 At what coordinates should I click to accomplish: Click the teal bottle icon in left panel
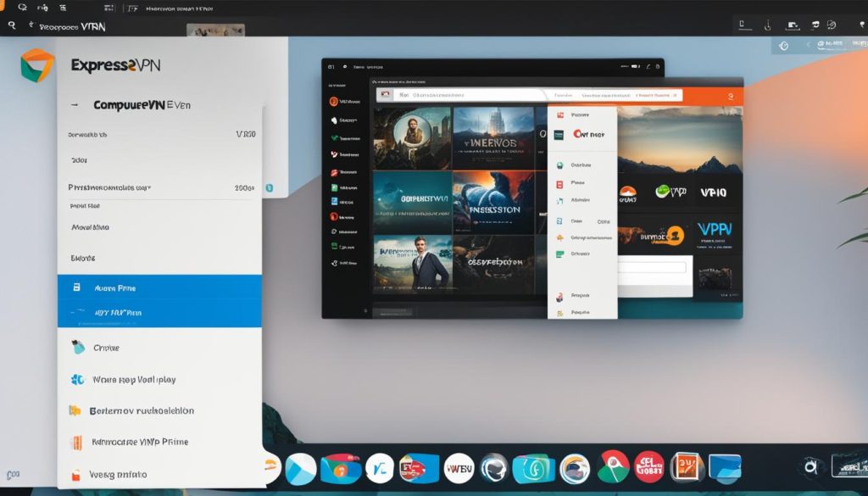(78, 347)
